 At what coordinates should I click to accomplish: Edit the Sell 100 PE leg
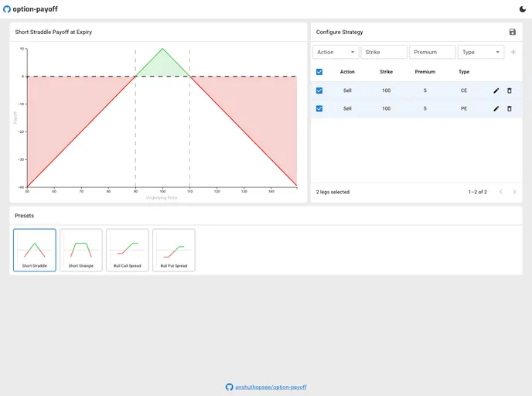tap(496, 108)
